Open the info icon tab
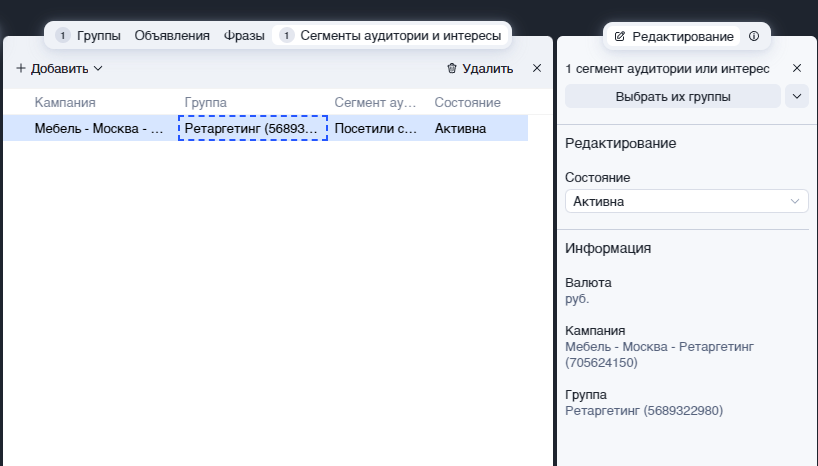The height and width of the screenshot is (466, 818). [754, 36]
